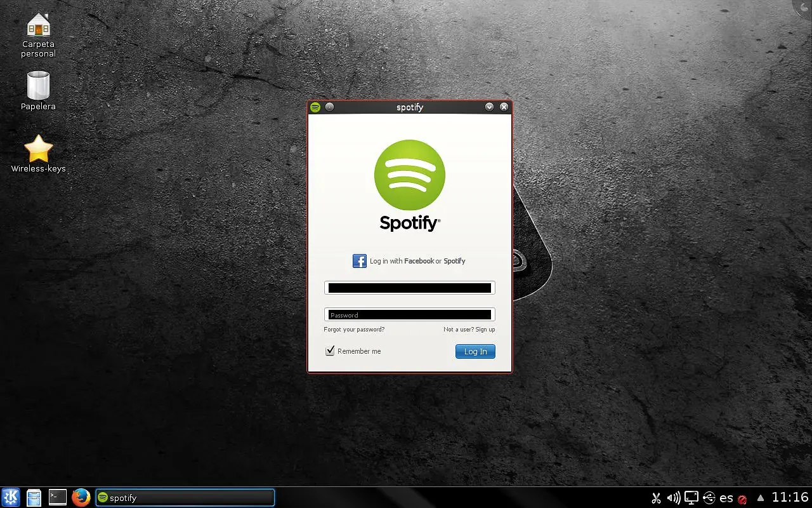The height and width of the screenshot is (508, 812).
Task: Open the Papelera trash desktop icon
Action: [38, 91]
